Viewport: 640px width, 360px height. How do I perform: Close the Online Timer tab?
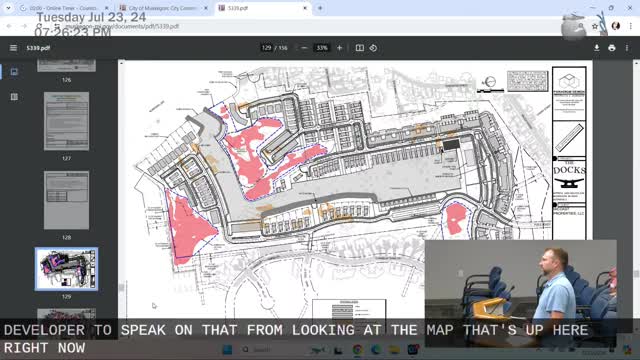tap(107, 8)
